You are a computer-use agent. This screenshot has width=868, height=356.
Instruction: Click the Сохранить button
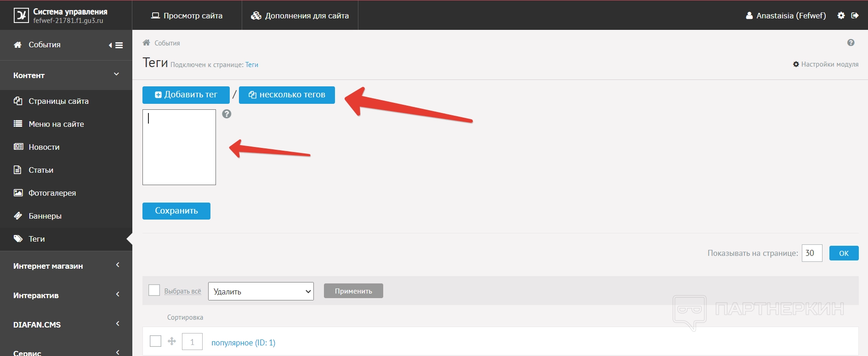click(x=176, y=211)
